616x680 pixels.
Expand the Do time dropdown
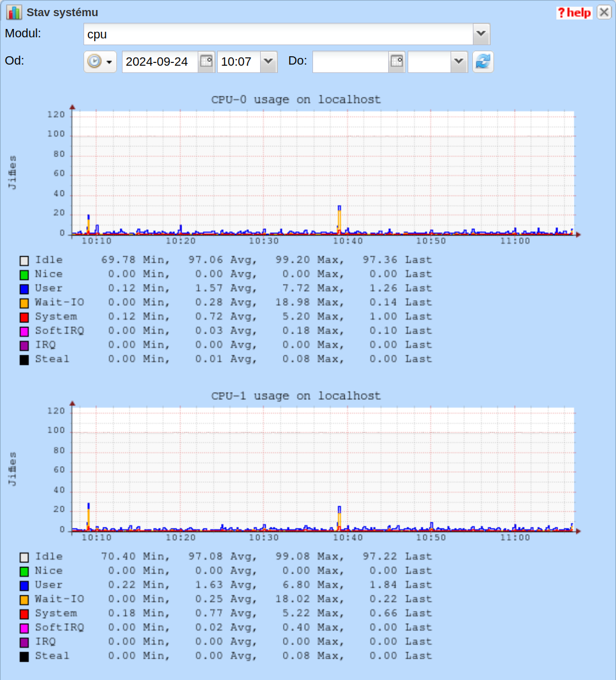[x=459, y=62]
